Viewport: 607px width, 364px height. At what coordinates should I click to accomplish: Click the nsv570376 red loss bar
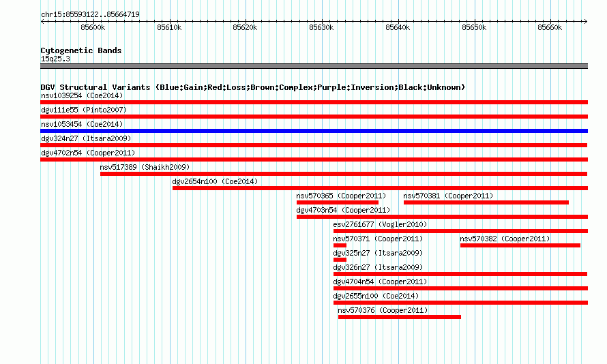click(400, 317)
